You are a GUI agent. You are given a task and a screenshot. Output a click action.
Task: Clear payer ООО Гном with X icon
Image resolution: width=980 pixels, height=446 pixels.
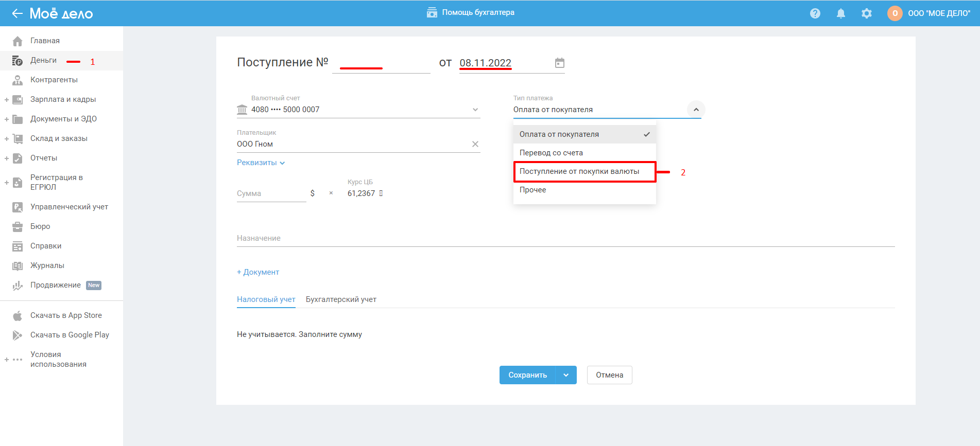click(475, 144)
